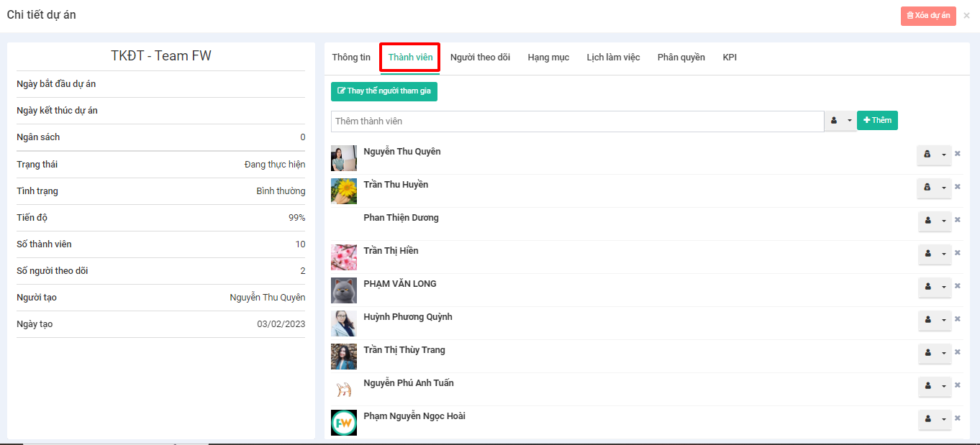Click the Xóa dự án button

[x=928, y=16]
